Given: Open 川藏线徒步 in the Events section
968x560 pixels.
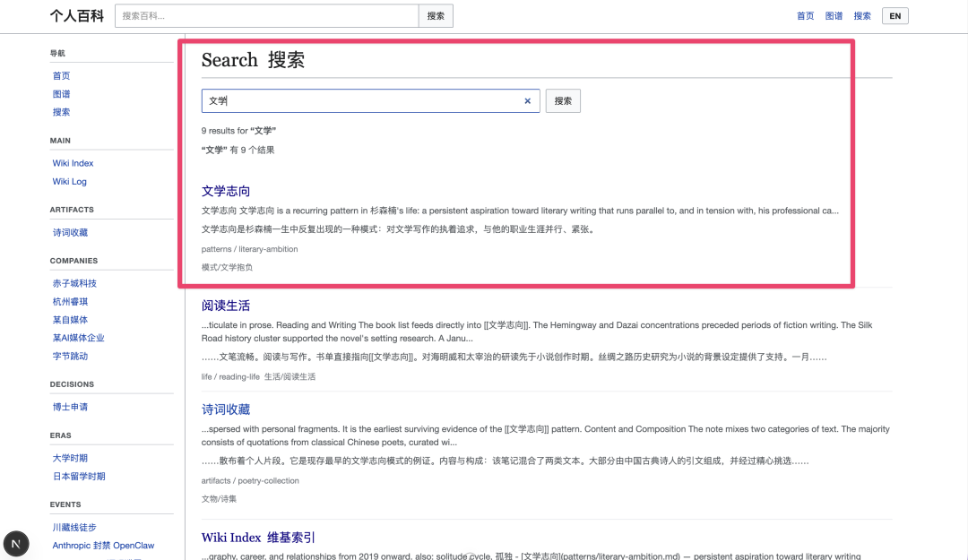Looking at the screenshot, I should pos(74,527).
